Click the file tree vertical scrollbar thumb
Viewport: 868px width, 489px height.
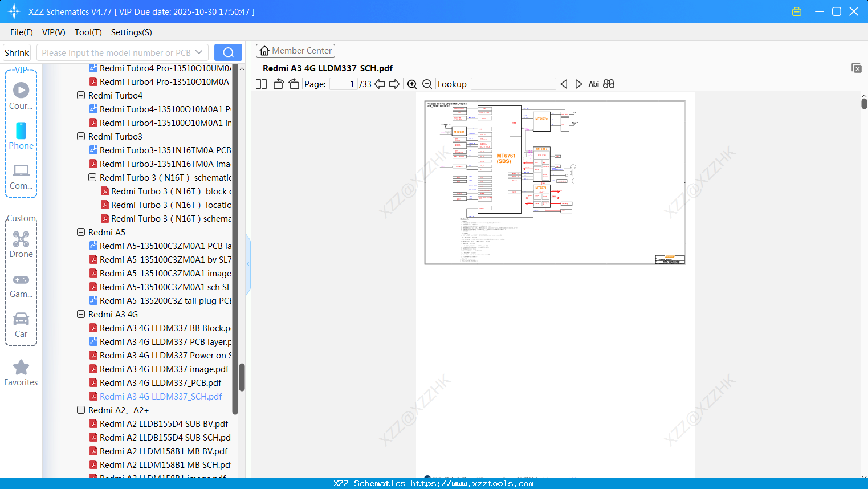point(242,377)
